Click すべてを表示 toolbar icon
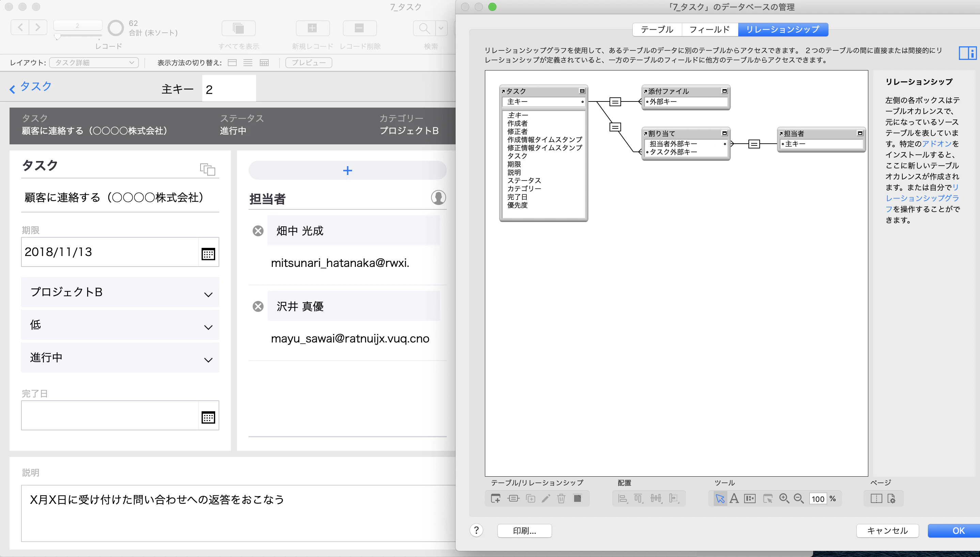The width and height of the screenshot is (980, 557). (x=238, y=28)
